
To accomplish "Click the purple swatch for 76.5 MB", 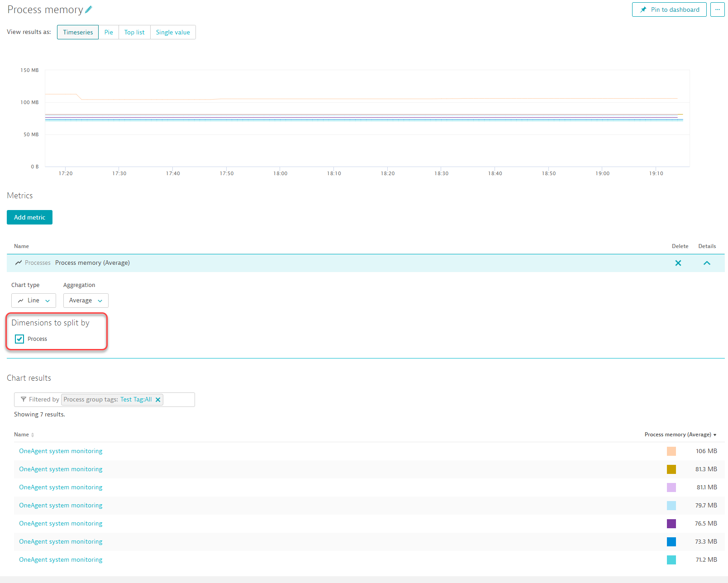I will (x=671, y=524).
